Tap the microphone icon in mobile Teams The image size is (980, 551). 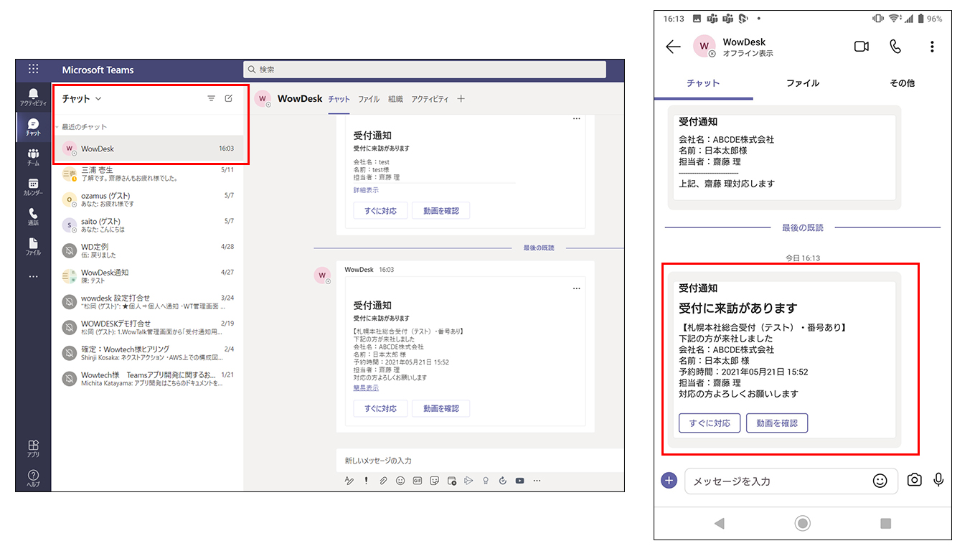(x=938, y=480)
